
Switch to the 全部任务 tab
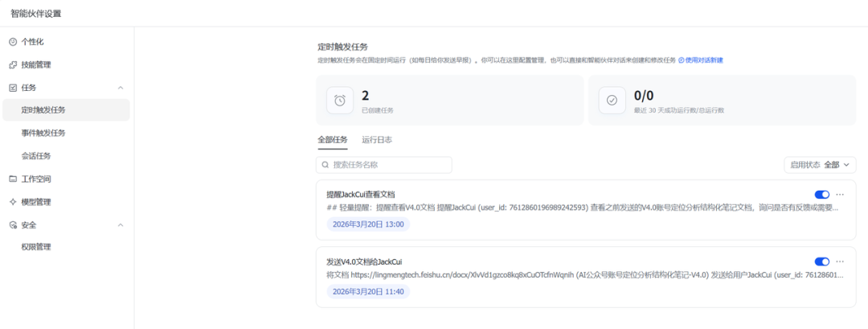[333, 140]
